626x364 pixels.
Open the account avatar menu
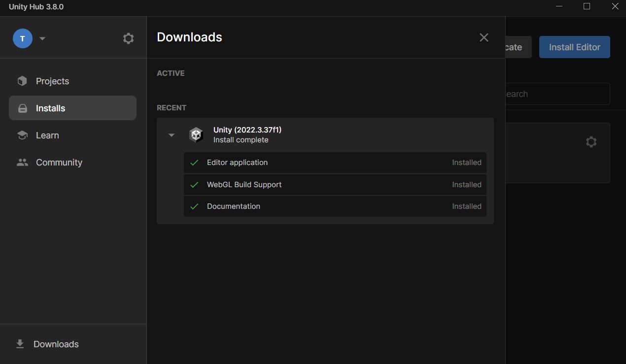click(23, 38)
